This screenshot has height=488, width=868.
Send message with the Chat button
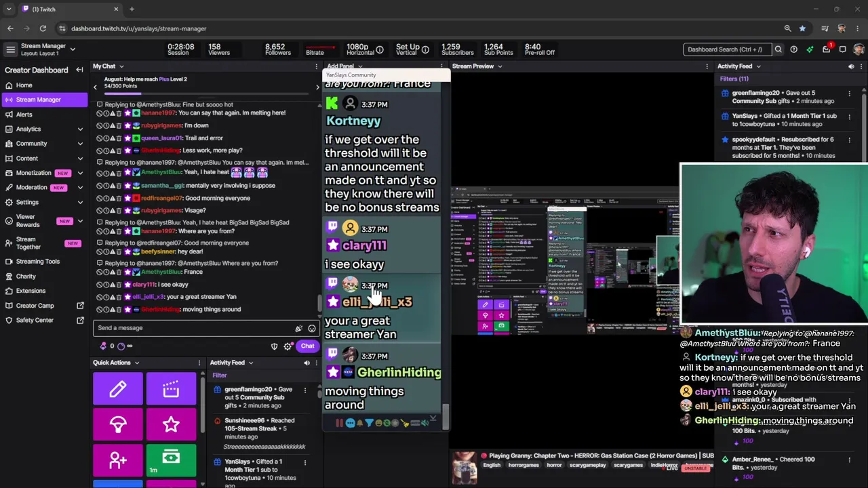coord(307,346)
